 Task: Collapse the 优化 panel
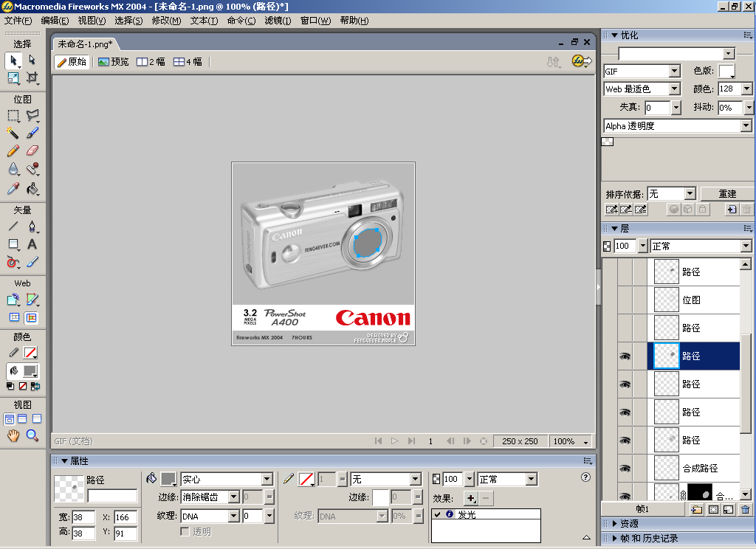pyautogui.click(x=614, y=35)
